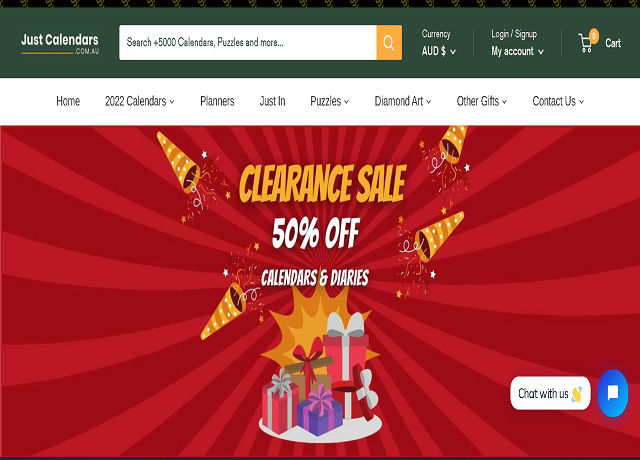The height and width of the screenshot is (460, 640).
Task: Go to the Home page
Action: click(68, 101)
